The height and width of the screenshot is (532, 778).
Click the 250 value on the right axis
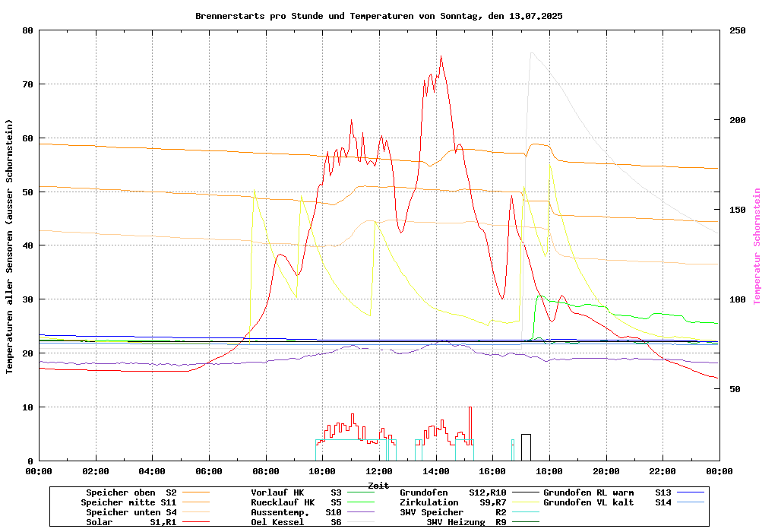[x=738, y=30]
